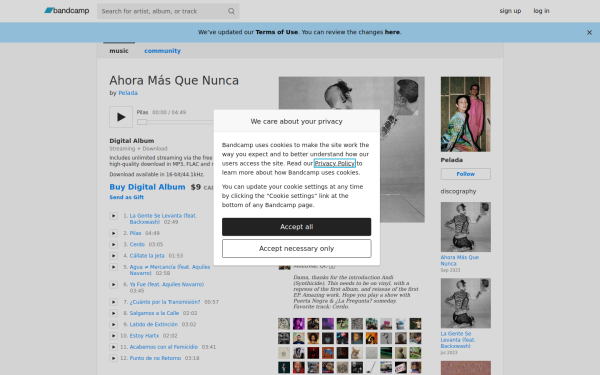Play track 7 ¿Cuánto por la Transmisión?
Image resolution: width=600 pixels, height=375 pixels.
[113, 302]
